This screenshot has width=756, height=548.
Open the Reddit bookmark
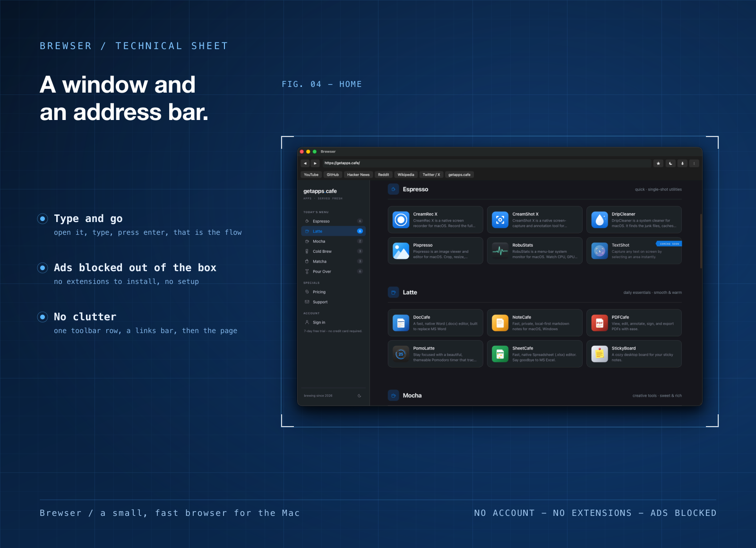tap(384, 175)
